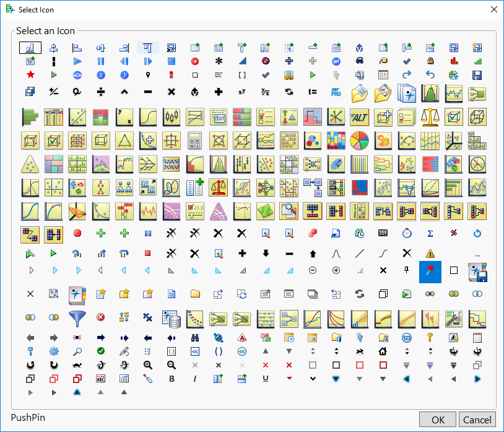Pick the open folder with X document icon
The width and height of the screenshot is (504, 432).
[383, 94]
